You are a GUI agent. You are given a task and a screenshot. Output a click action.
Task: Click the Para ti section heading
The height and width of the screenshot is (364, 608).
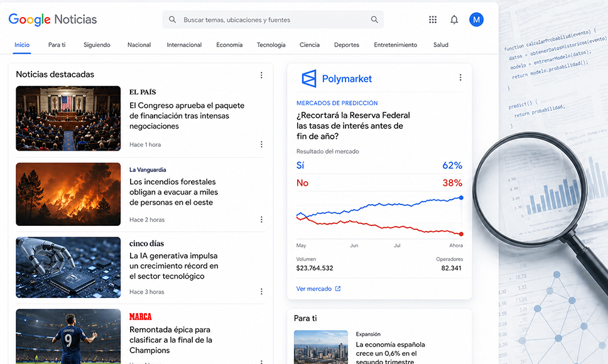(305, 318)
